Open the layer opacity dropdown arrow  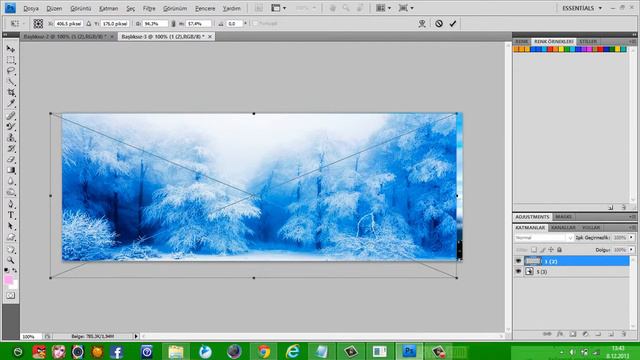(631, 238)
